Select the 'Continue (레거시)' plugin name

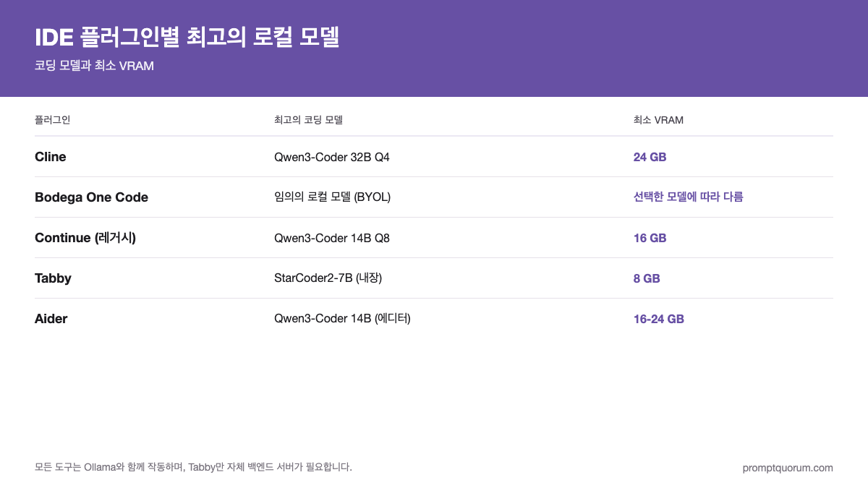[x=85, y=238]
